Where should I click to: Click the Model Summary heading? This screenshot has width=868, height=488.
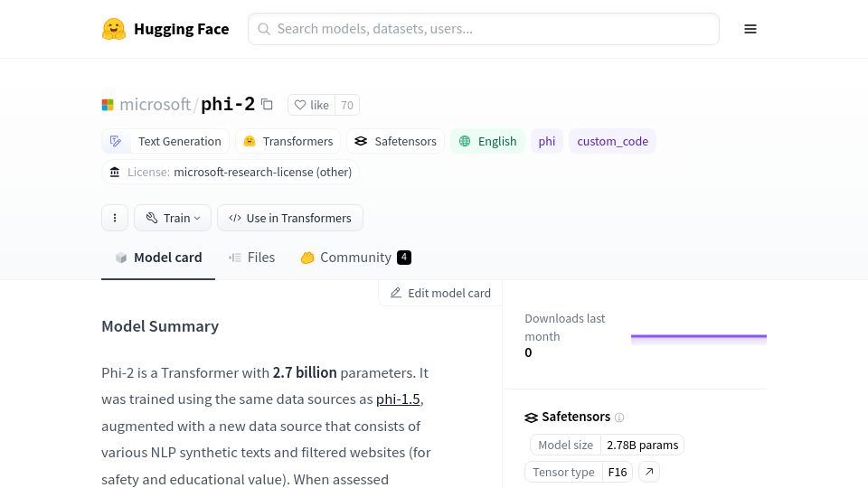coord(160,326)
